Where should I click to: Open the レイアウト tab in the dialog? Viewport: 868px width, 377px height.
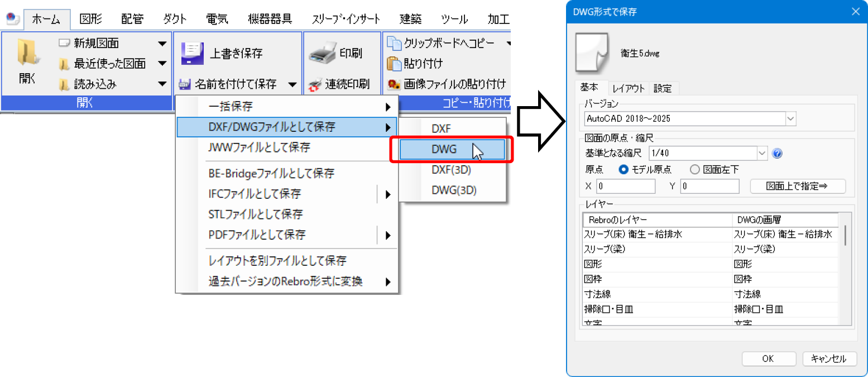(x=629, y=88)
